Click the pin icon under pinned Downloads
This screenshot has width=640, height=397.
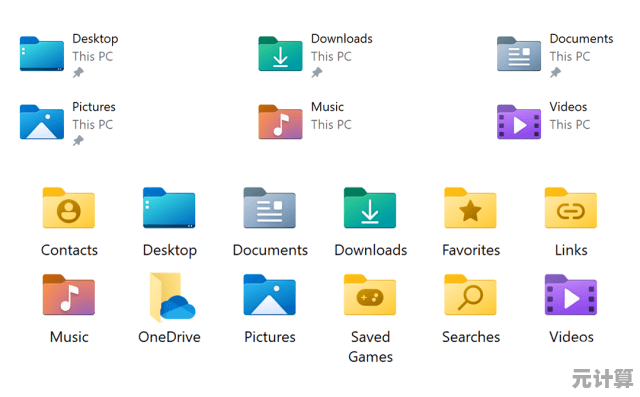pyautogui.click(x=317, y=73)
